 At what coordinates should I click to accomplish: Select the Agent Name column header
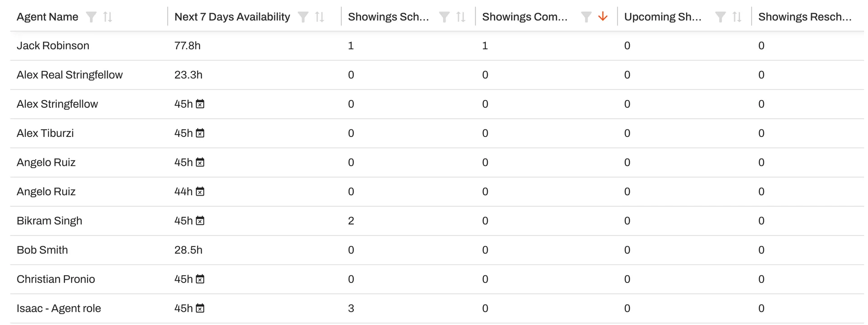click(x=47, y=17)
